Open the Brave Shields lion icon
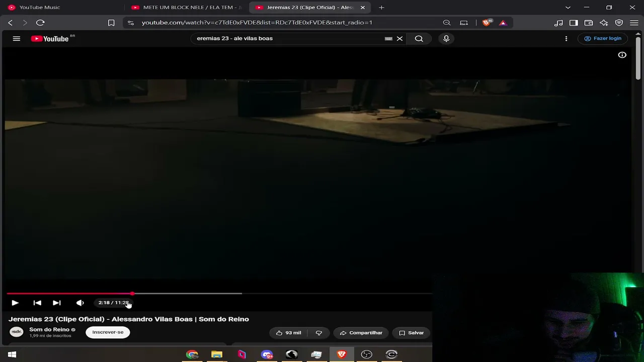 point(487,23)
